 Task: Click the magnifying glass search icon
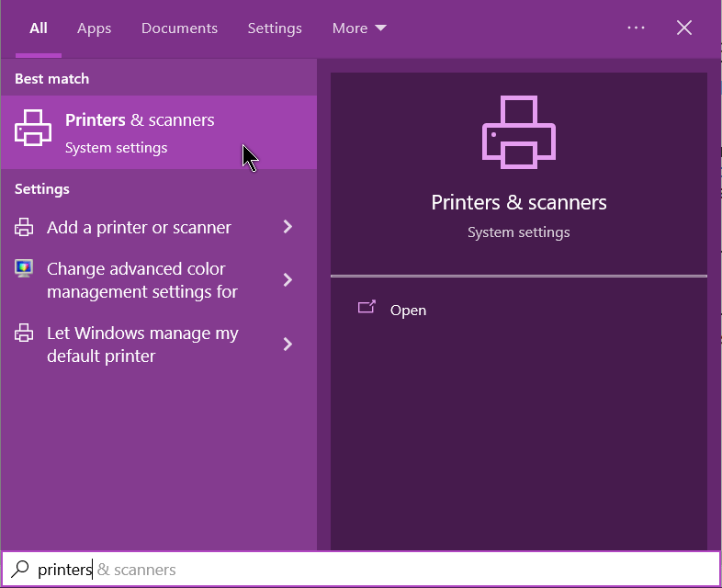tap(20, 569)
